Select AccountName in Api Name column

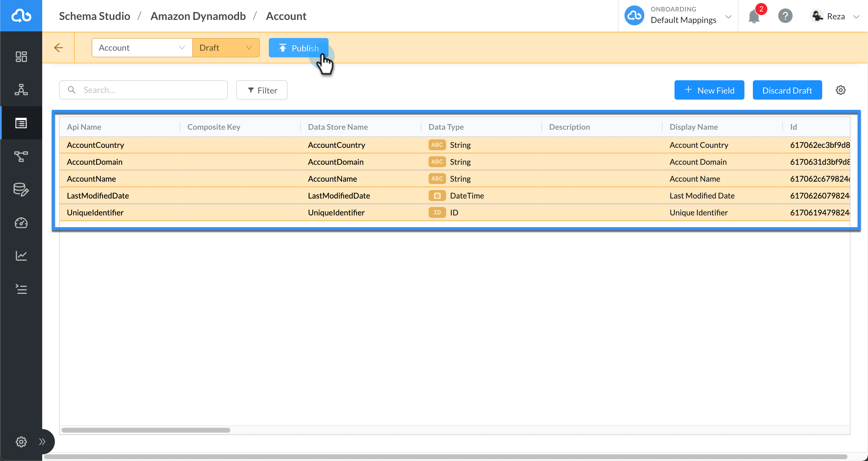pyautogui.click(x=91, y=179)
